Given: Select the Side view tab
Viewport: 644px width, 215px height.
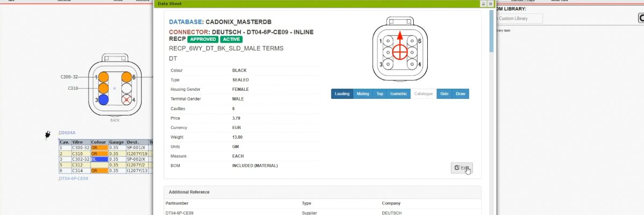Looking at the screenshot, I should [444, 94].
